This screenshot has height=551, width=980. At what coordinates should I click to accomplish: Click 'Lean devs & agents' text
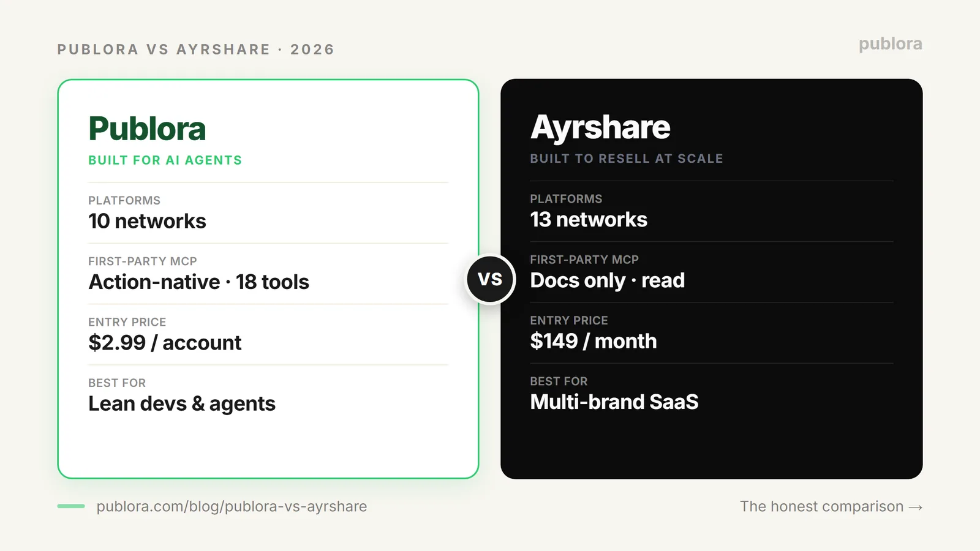point(182,404)
